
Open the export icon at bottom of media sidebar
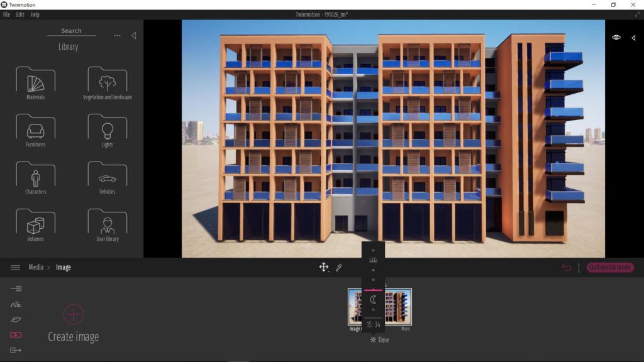pos(15,350)
